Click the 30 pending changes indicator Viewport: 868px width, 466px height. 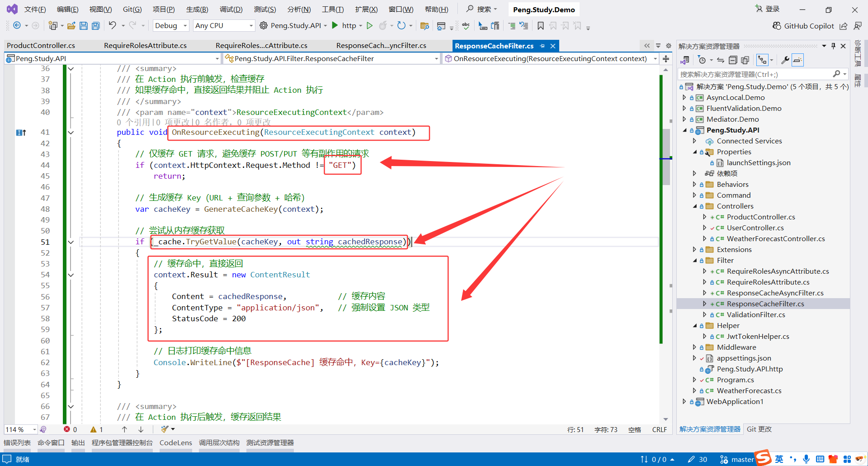point(698,459)
